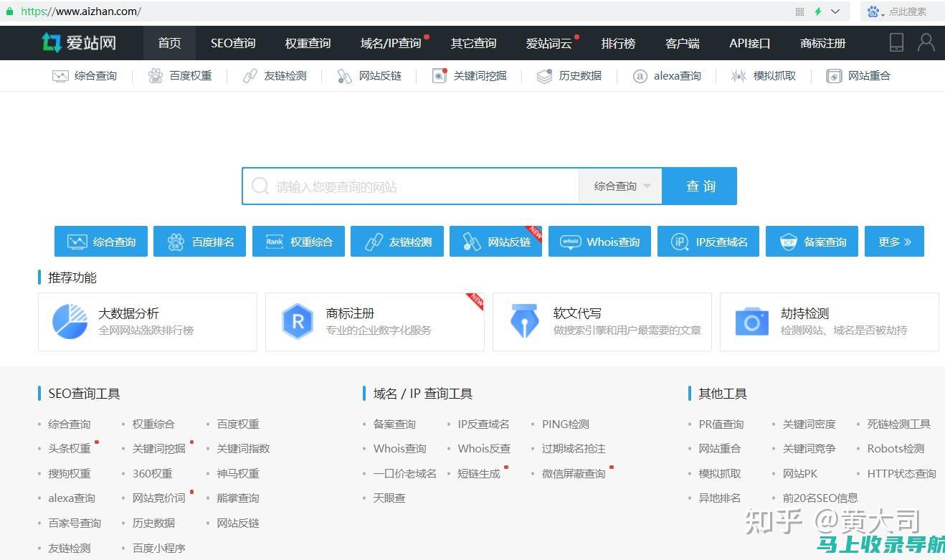Open the mobile version phone icon
Viewport: 945px width, 560px height.
click(896, 42)
